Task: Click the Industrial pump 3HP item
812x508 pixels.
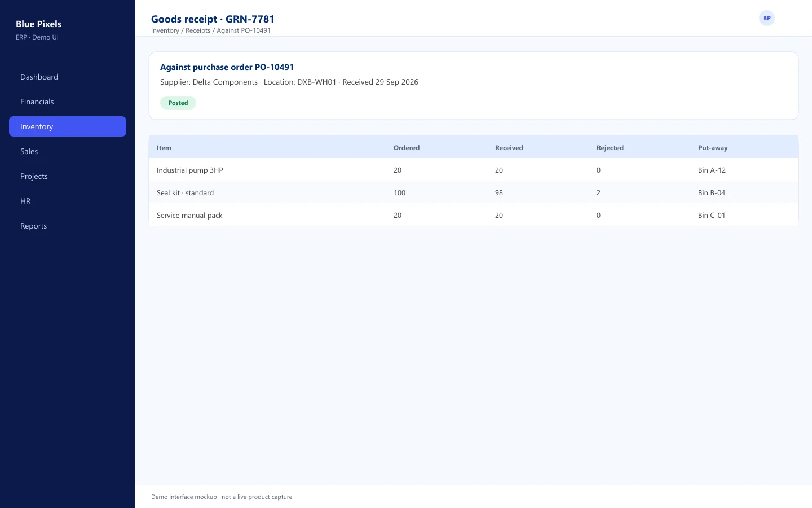Action: click(190, 170)
